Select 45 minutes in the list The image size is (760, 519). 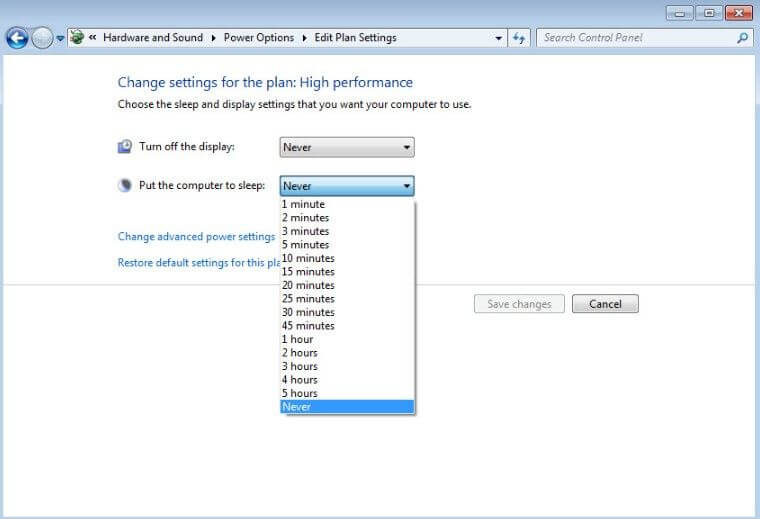[308, 326]
